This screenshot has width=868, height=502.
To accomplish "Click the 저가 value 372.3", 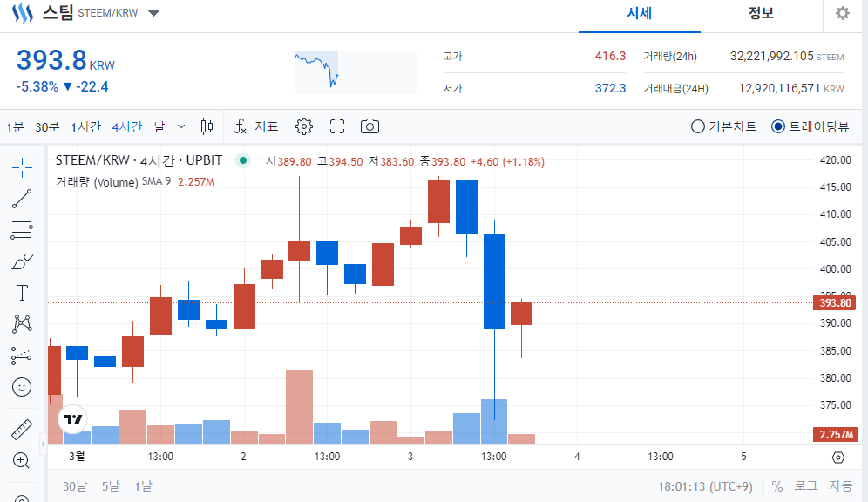I will (x=610, y=88).
